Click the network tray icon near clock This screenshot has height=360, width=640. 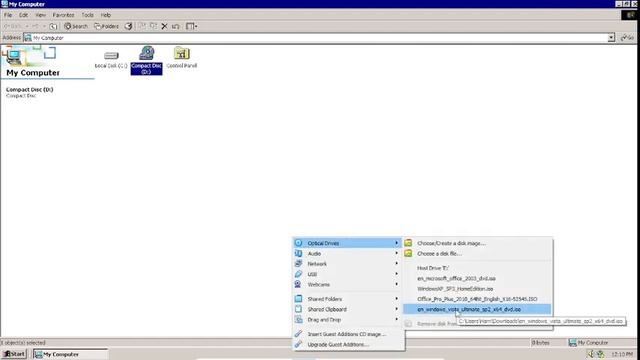tap(600, 354)
